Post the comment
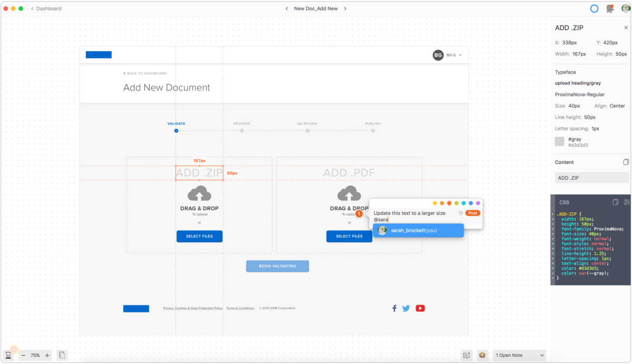 (472, 213)
